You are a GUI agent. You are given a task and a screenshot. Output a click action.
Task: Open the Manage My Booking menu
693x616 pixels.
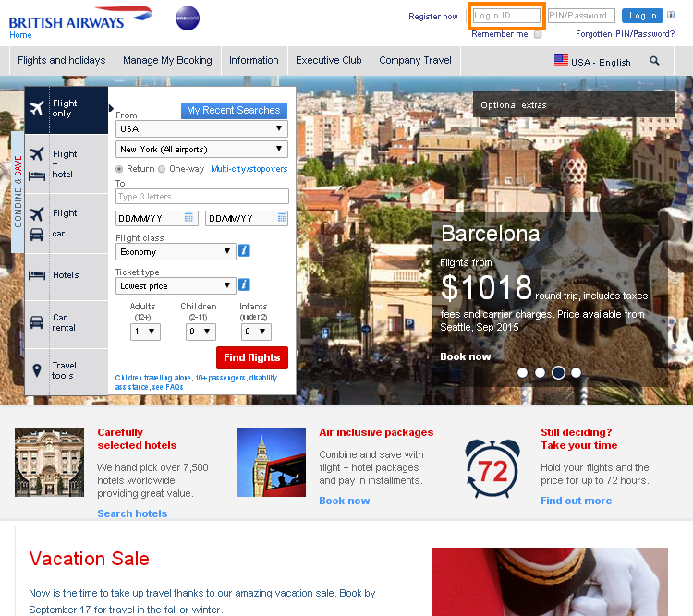pos(167,61)
